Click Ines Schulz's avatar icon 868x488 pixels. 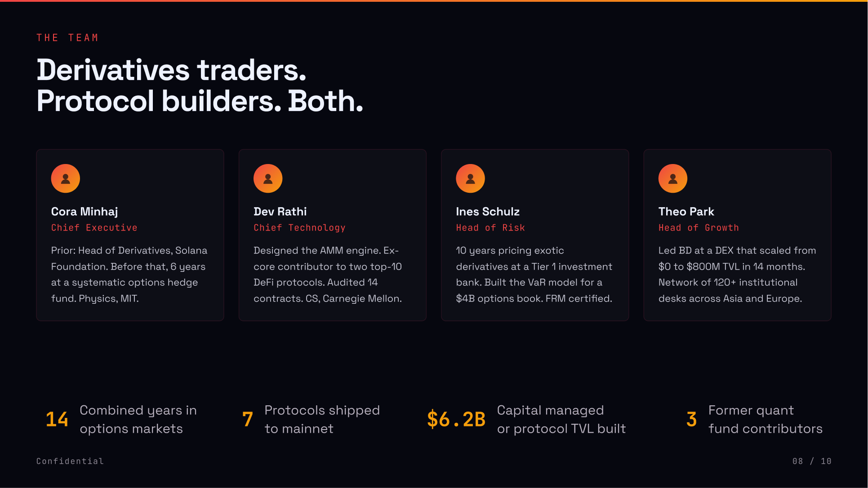click(x=470, y=178)
